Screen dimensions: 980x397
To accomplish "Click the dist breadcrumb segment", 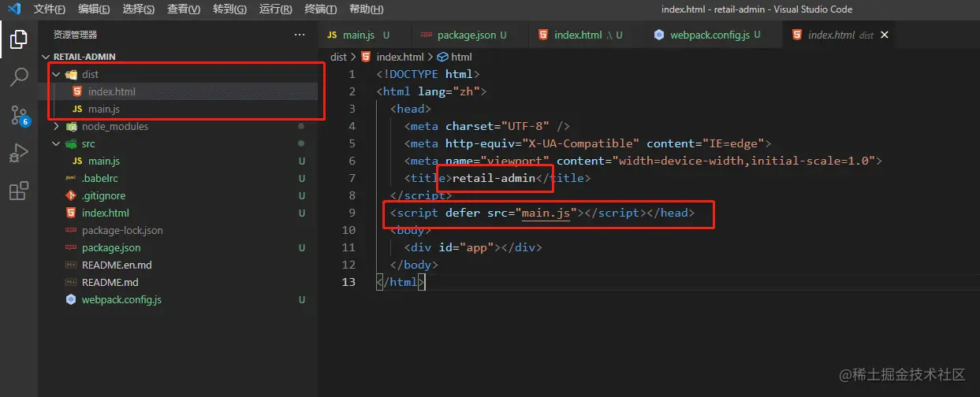I will [x=338, y=57].
